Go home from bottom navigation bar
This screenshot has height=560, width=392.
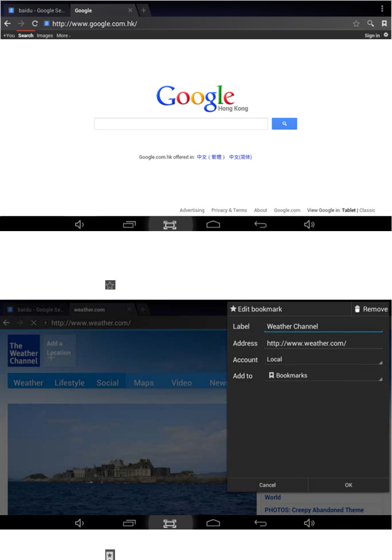(213, 523)
